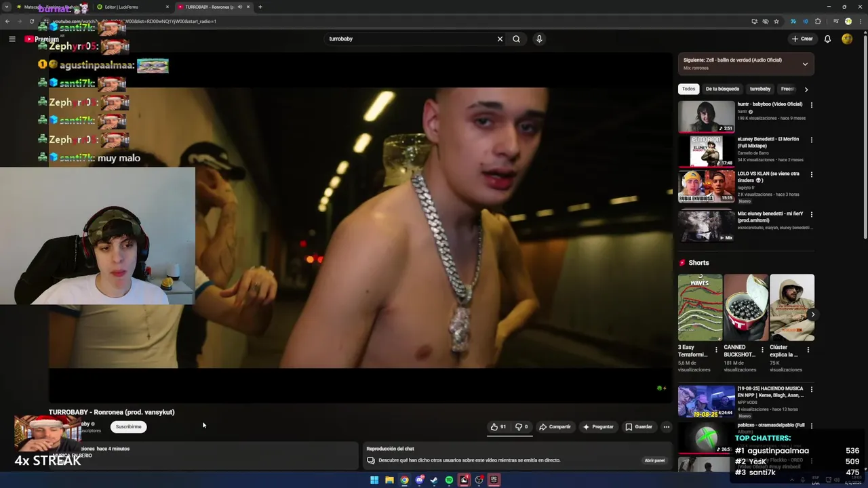Select the turrobaby filter chip
868x488 pixels.
760,89
